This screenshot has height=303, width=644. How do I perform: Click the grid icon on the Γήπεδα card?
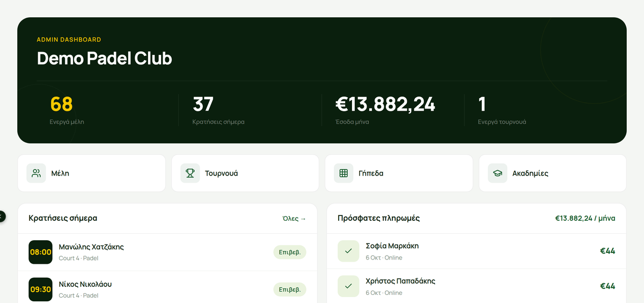click(343, 173)
